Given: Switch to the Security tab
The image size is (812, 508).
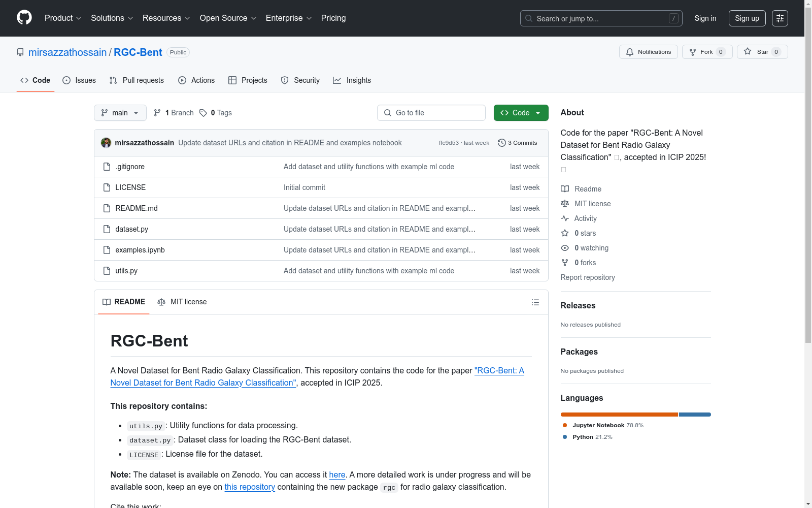Looking at the screenshot, I should coord(300,80).
